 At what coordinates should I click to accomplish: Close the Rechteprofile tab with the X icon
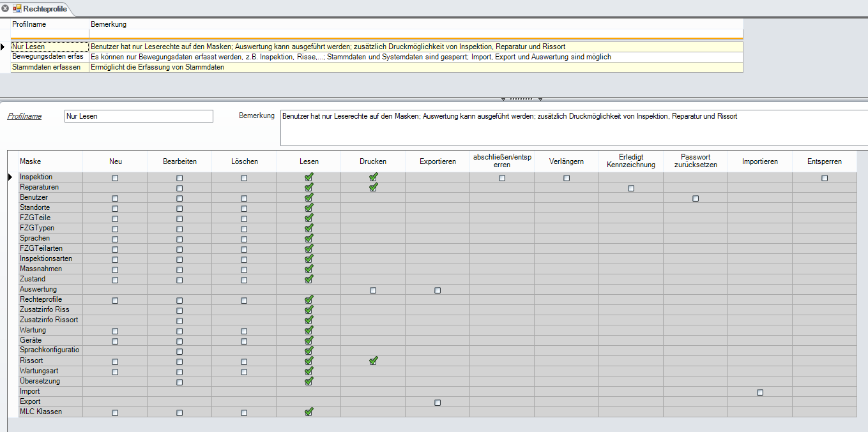click(x=6, y=8)
